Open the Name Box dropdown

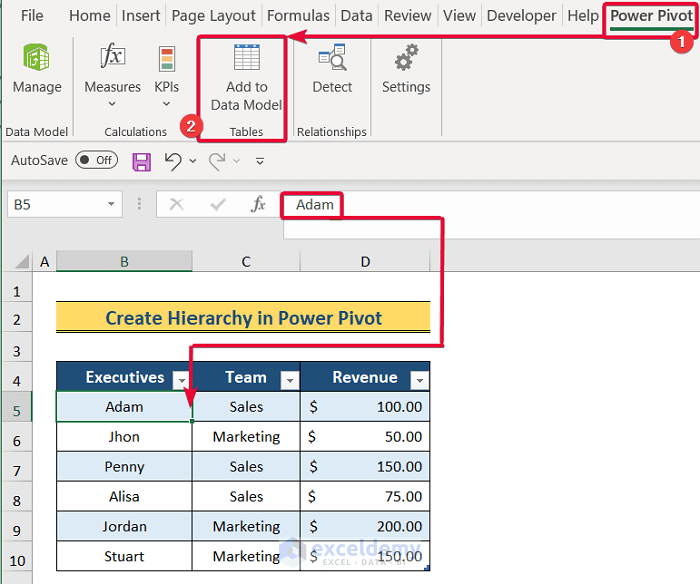point(111,204)
